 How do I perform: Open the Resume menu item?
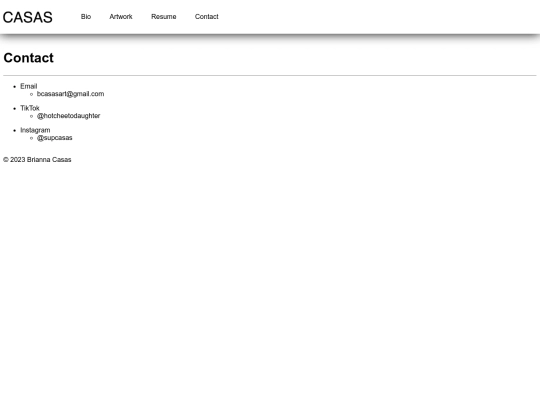pyautogui.click(x=164, y=17)
